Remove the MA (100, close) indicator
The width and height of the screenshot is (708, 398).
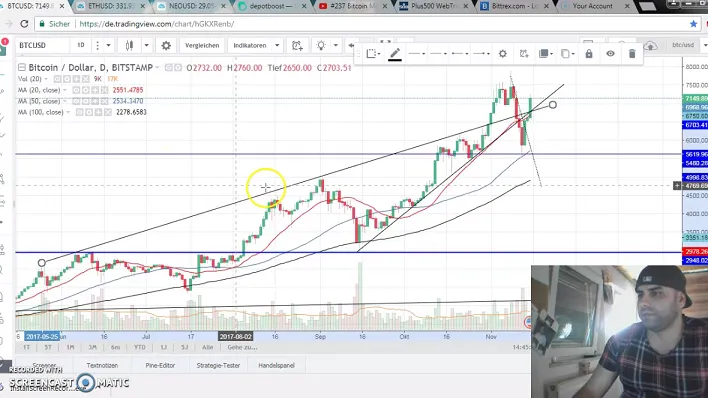click(107, 112)
